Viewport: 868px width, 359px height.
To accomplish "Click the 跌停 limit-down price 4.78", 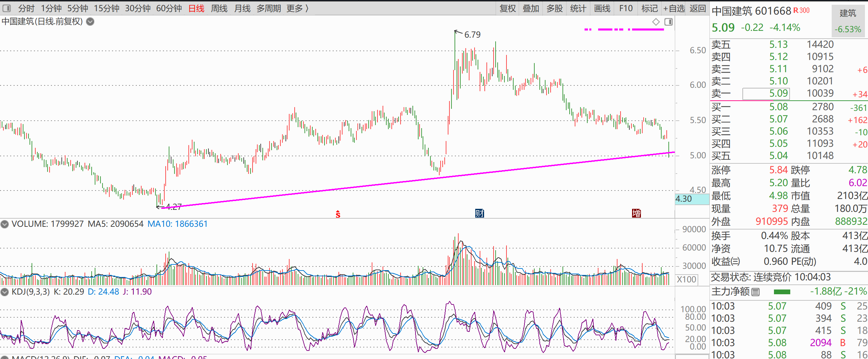I will [858, 170].
